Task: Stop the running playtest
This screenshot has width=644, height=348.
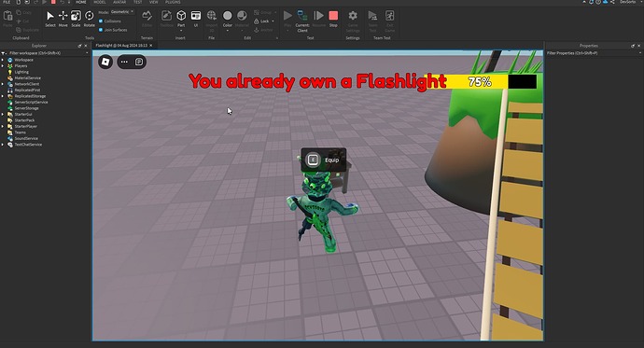Action: [x=333, y=19]
